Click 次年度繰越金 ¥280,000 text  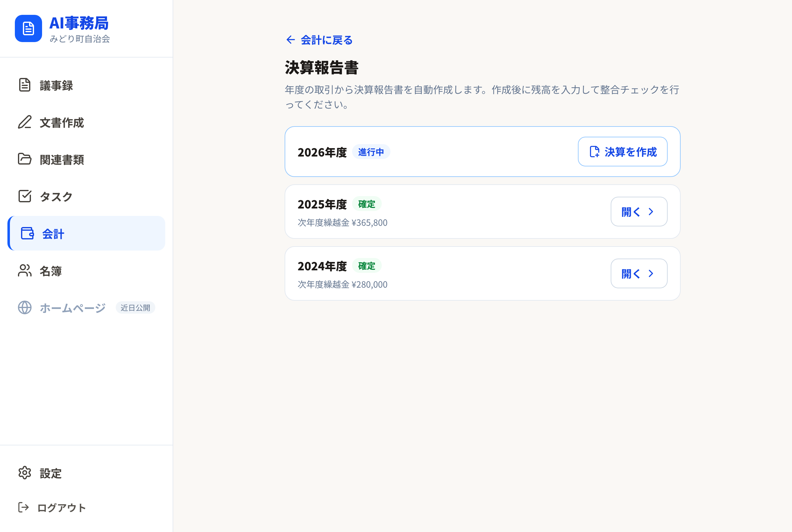(x=342, y=284)
